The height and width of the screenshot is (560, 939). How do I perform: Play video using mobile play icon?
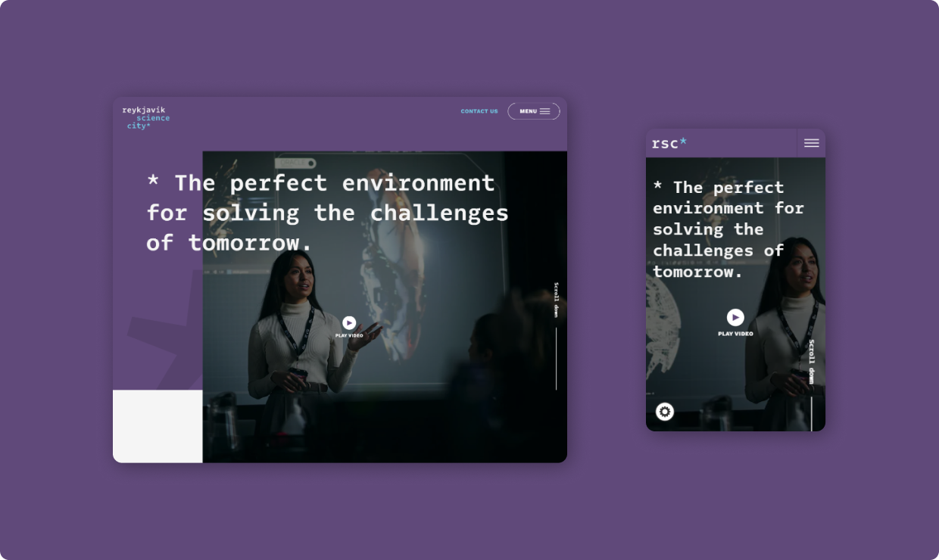(x=735, y=317)
